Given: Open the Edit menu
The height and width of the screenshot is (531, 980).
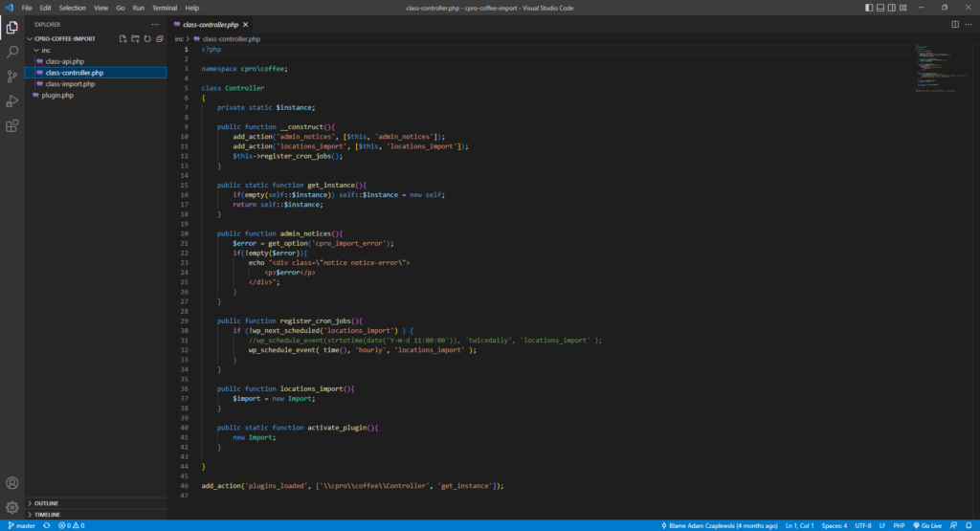Looking at the screenshot, I should [45, 8].
